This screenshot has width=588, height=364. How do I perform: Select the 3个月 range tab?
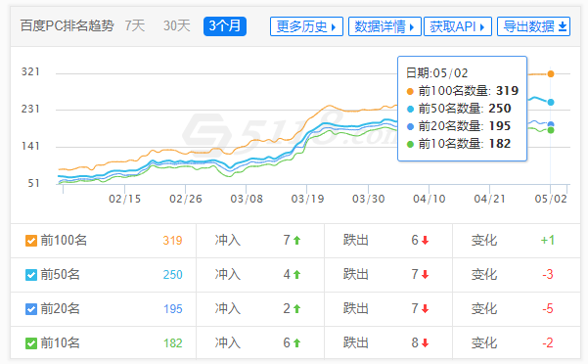pos(225,26)
